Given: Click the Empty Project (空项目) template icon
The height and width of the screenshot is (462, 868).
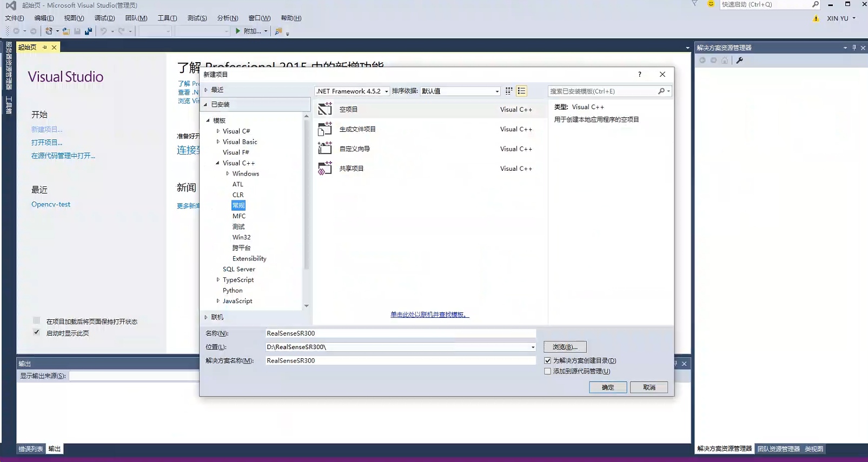Looking at the screenshot, I should point(325,109).
